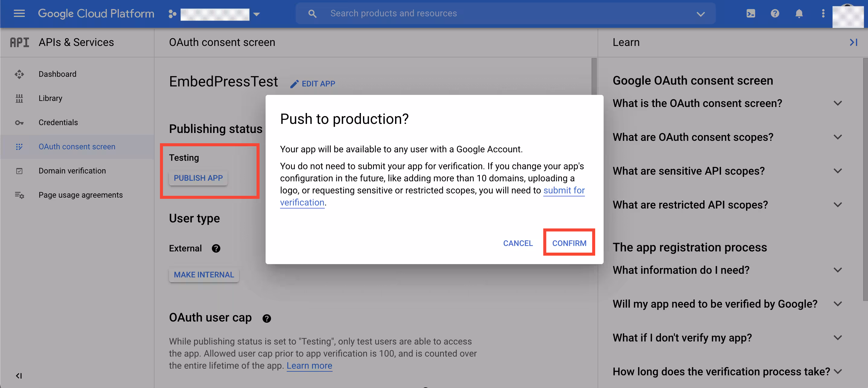
Task: Expand 'What if I don't verify my app?'
Action: point(838,338)
